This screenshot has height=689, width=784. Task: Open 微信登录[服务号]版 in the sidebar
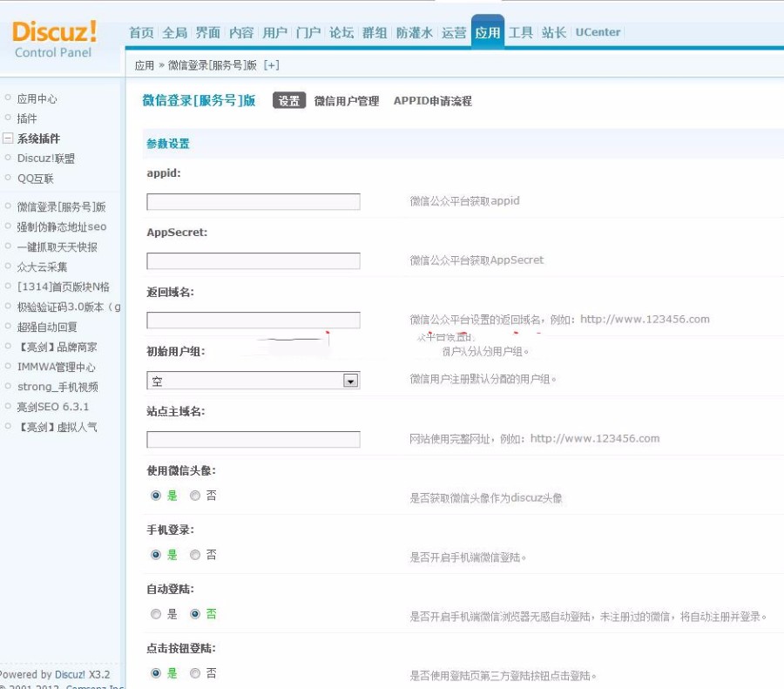click(62, 206)
